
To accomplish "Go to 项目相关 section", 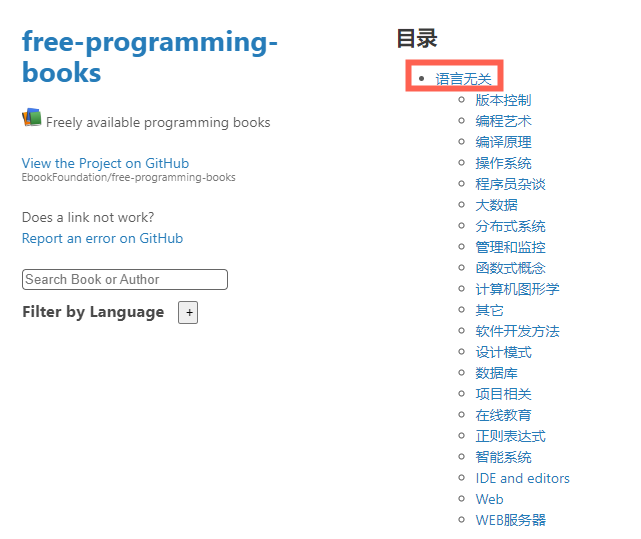I will point(503,394).
